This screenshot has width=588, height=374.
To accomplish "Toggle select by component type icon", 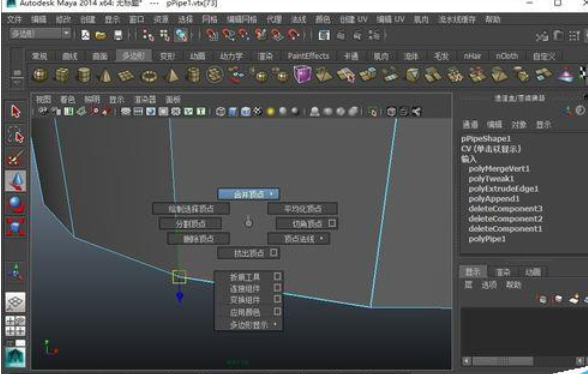I will tap(181, 35).
